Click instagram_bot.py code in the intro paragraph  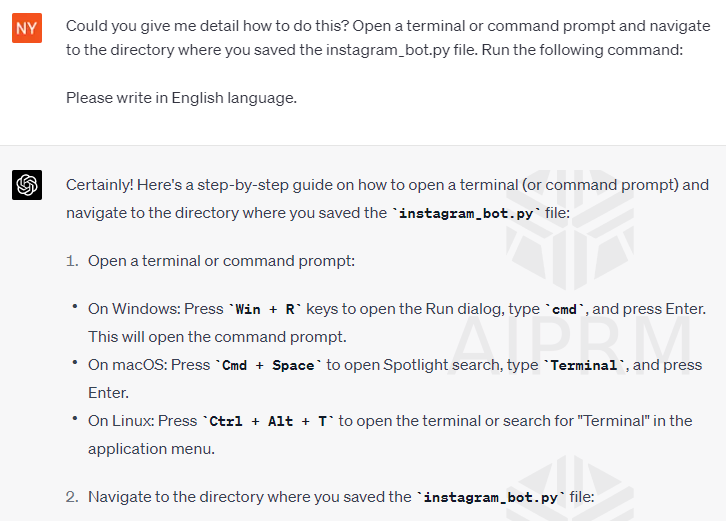click(466, 213)
